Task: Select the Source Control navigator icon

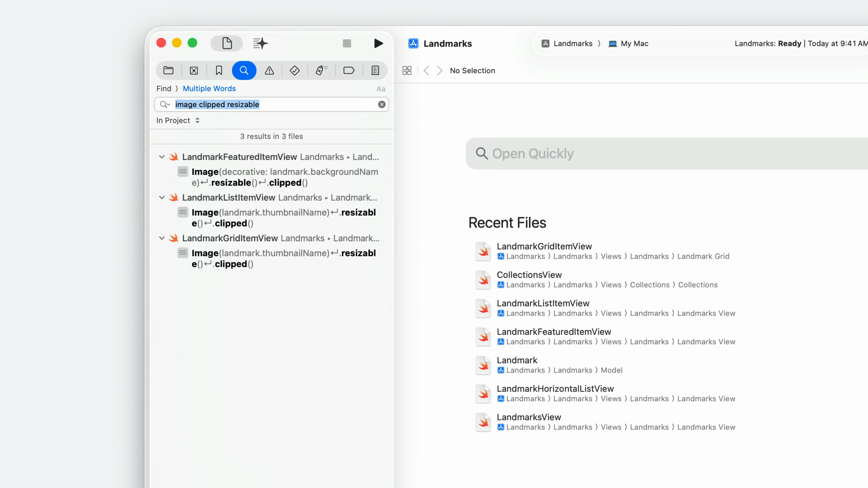Action: point(194,70)
